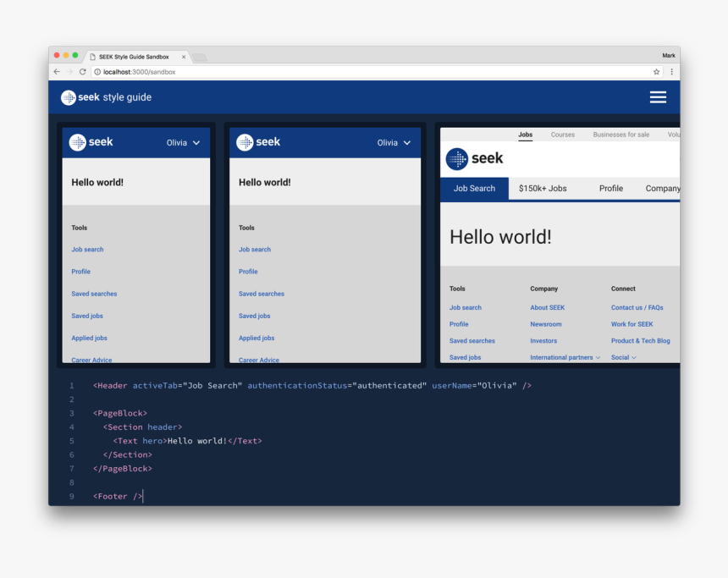Click seek logo in desktop preview
Image resolution: width=728 pixels, height=578 pixels.
(x=475, y=158)
